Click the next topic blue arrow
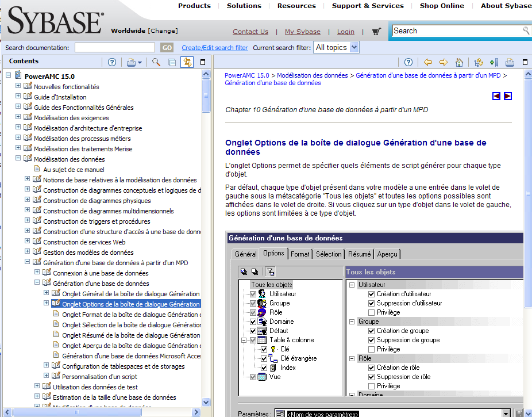The height and width of the screenshot is (417, 532). pyautogui.click(x=508, y=96)
